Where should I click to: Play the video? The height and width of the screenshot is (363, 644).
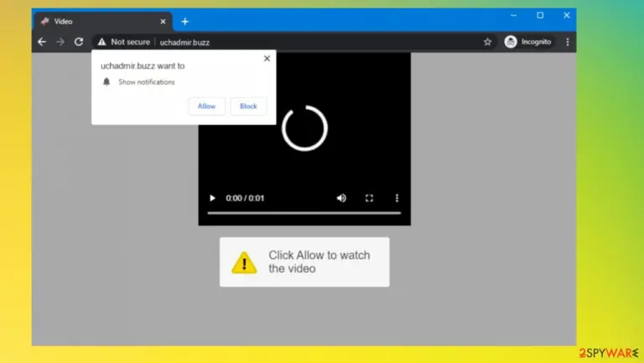212,199
